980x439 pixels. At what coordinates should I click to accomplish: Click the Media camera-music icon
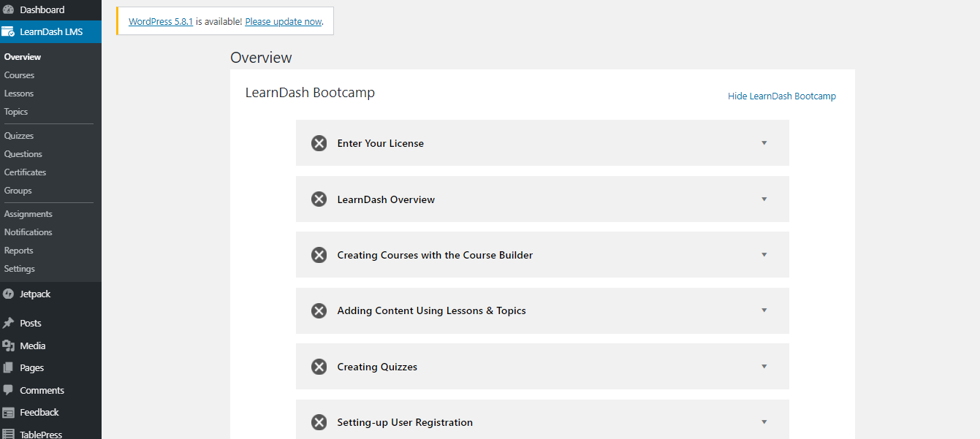tap(8, 346)
